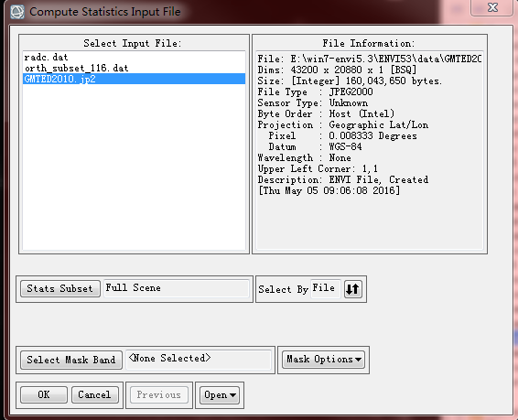Confirm with the OK button
The height and width of the screenshot is (420, 518).
pyautogui.click(x=44, y=395)
